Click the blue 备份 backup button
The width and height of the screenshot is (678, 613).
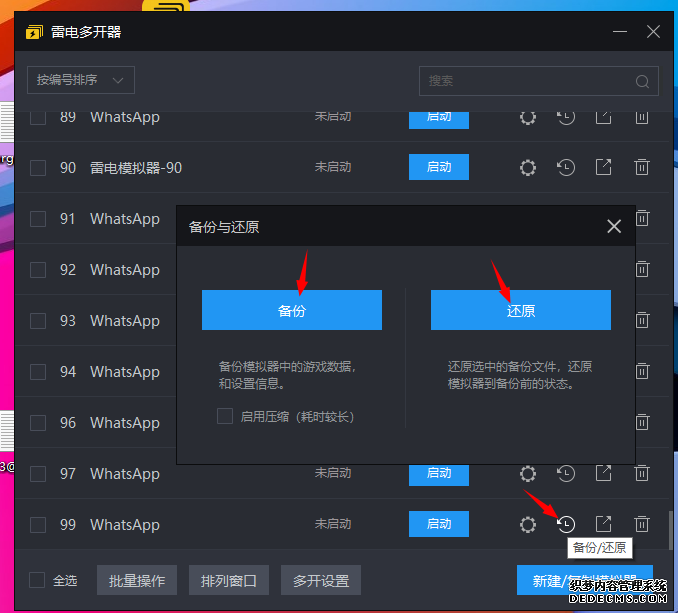(291, 310)
